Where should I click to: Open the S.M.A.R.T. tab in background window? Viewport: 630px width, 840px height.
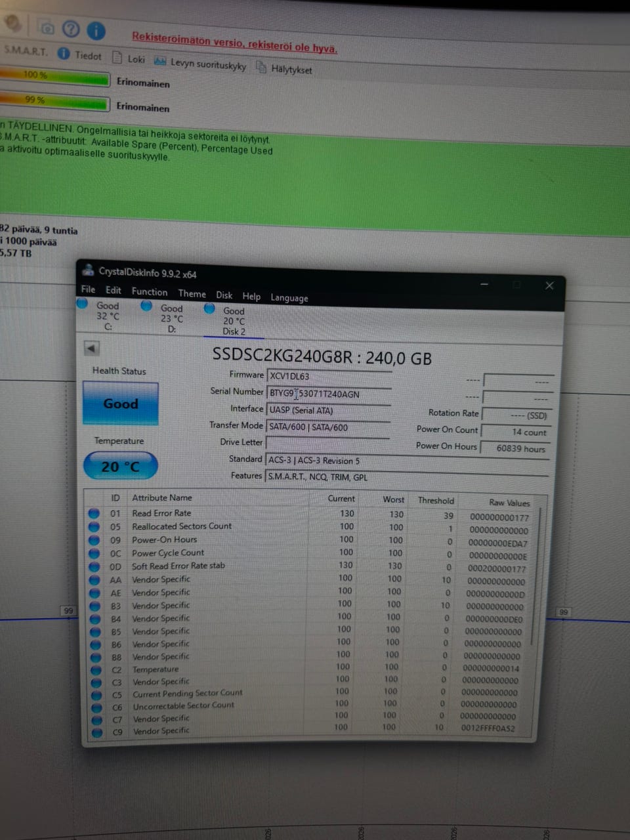tap(26, 51)
